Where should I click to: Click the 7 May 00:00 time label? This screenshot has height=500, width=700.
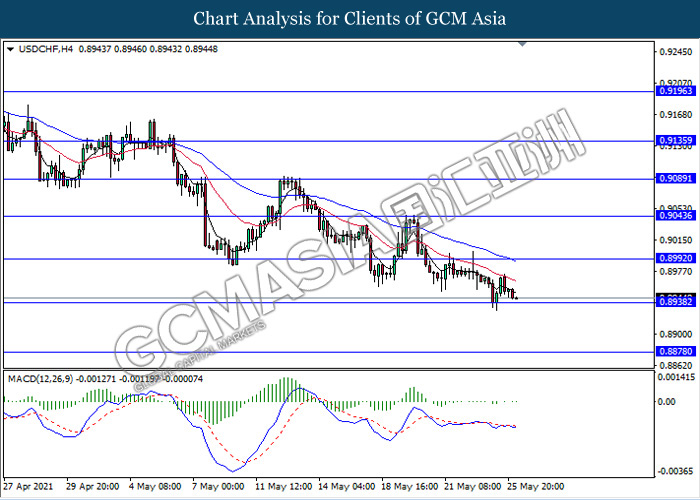218,486
